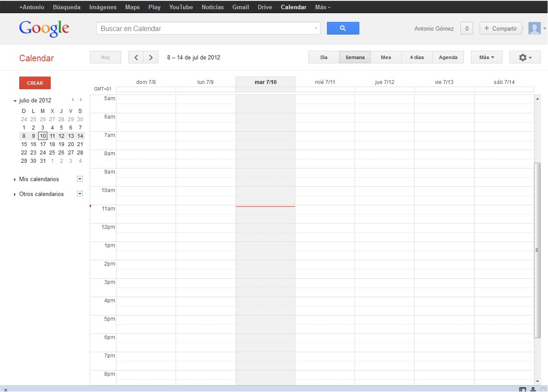Advance to next week with right arrow
Screen dimensions: 548x392
pos(151,57)
